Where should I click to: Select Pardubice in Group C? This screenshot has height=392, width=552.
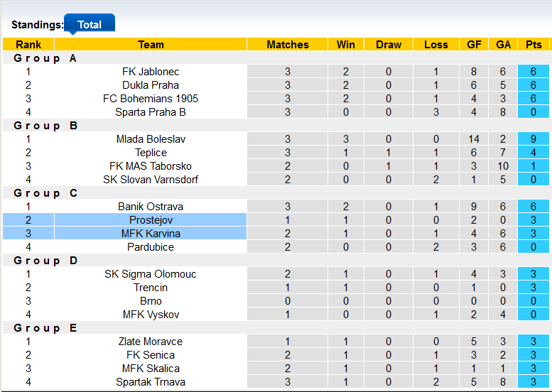151,247
